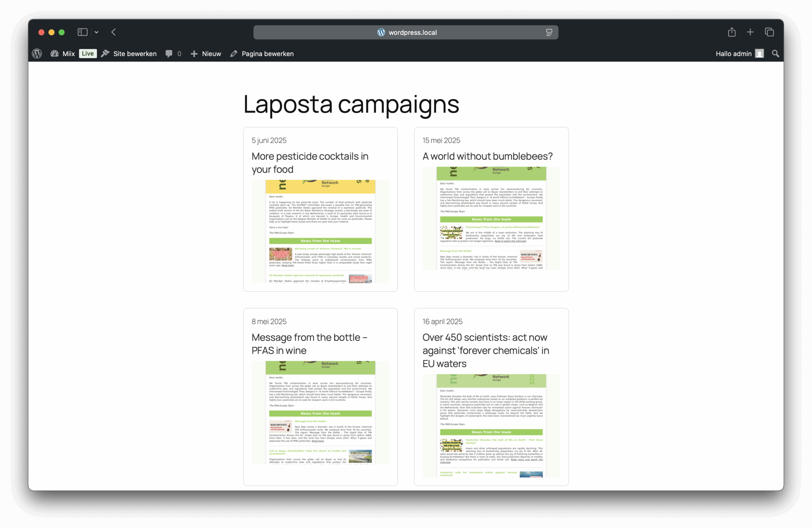Screen dimensions: 812x528
Task: Click the Miix site dashboard icon
Action: coord(54,54)
